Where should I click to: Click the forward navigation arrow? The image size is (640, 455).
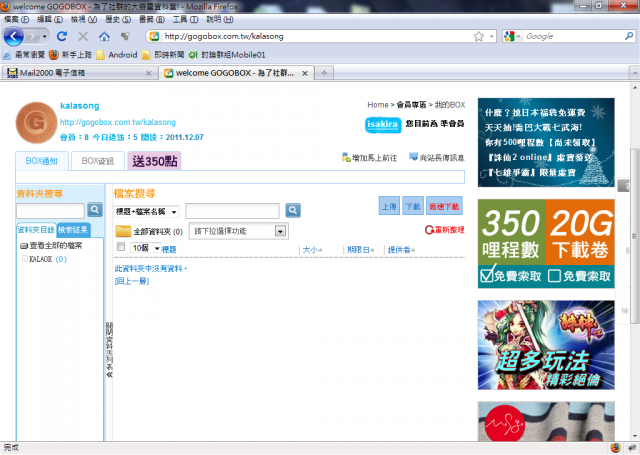click(x=32, y=37)
